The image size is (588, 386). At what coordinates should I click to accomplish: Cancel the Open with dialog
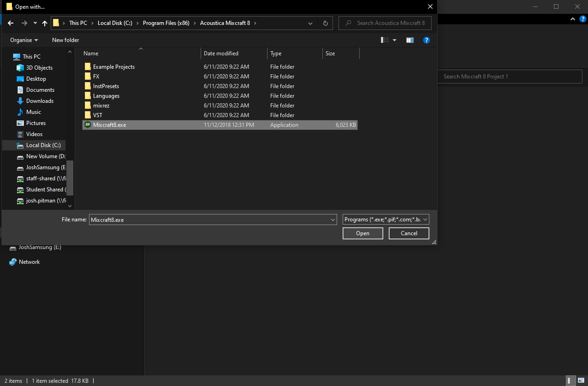click(x=409, y=233)
